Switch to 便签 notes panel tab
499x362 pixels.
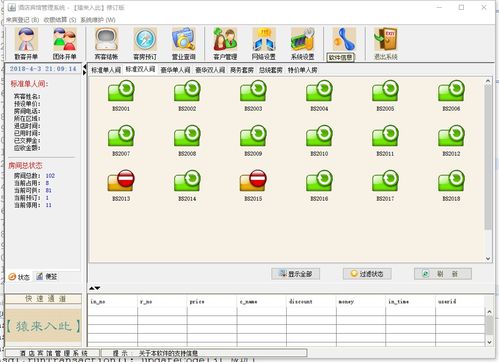47,277
